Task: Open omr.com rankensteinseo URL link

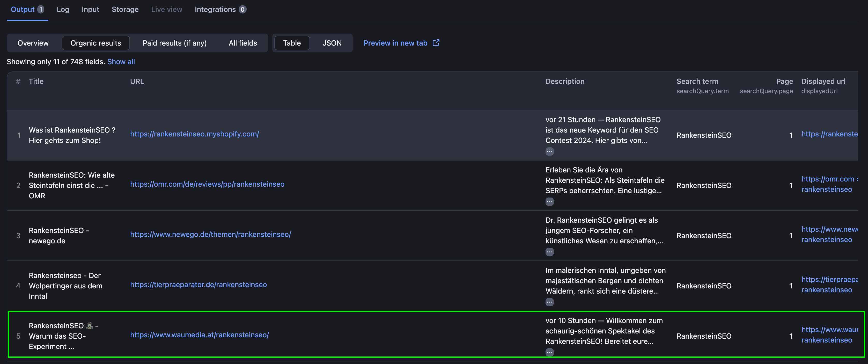Action: 207,184
